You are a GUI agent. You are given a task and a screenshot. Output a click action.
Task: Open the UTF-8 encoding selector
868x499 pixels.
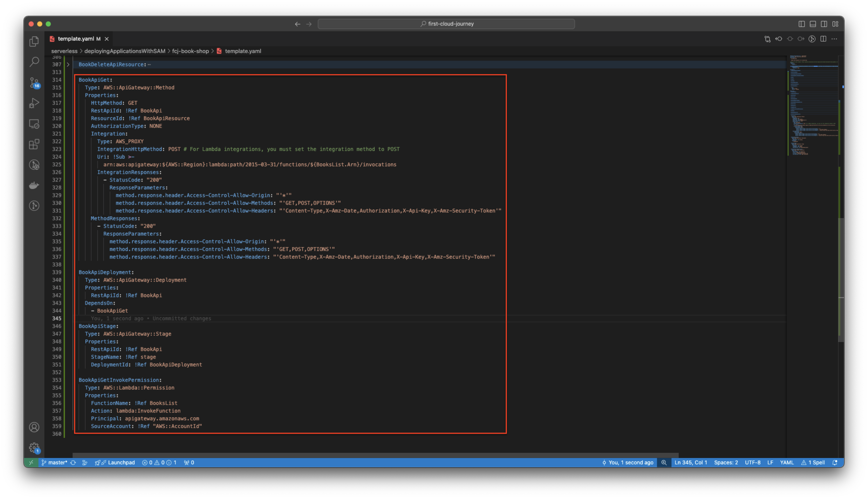pyautogui.click(x=753, y=462)
